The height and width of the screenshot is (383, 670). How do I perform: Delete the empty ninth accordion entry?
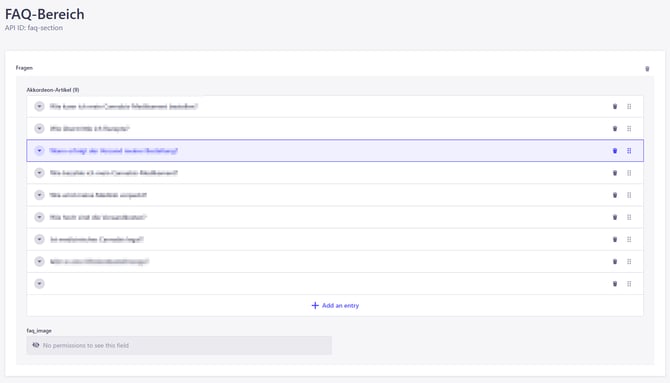[615, 284]
